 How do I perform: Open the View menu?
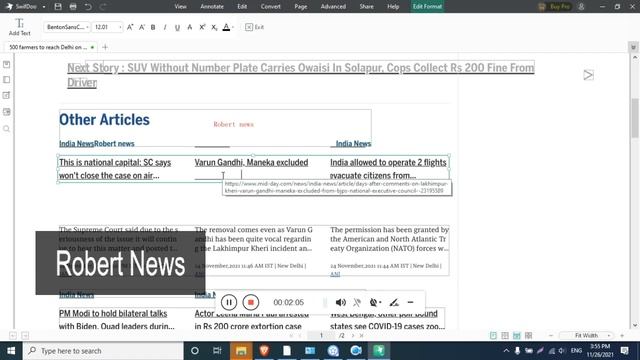[x=180, y=7]
